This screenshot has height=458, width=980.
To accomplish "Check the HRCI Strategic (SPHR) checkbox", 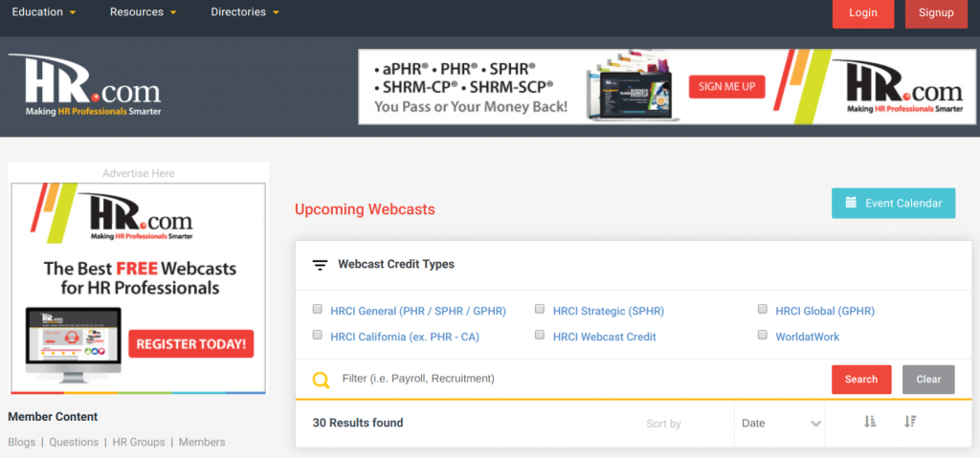I will click(x=540, y=309).
